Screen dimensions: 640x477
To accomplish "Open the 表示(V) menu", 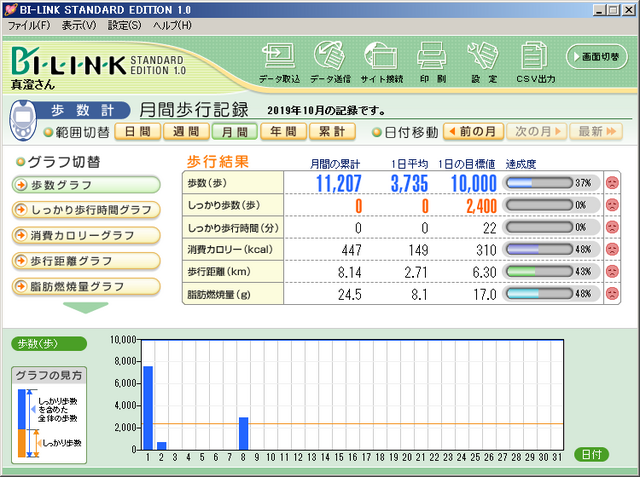I will pyautogui.click(x=79, y=26).
